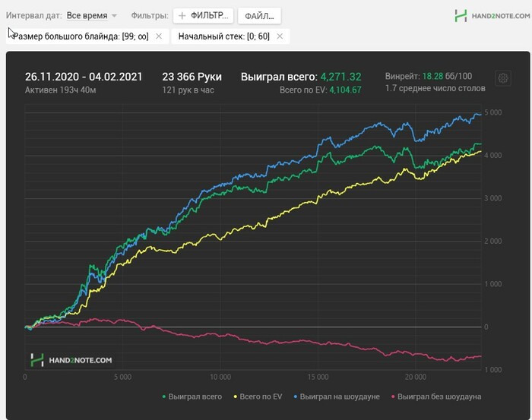This screenshot has height=420, width=532.
Task: Click the date range '26.11.2020 - 04.02.2021'
Action: (84, 77)
